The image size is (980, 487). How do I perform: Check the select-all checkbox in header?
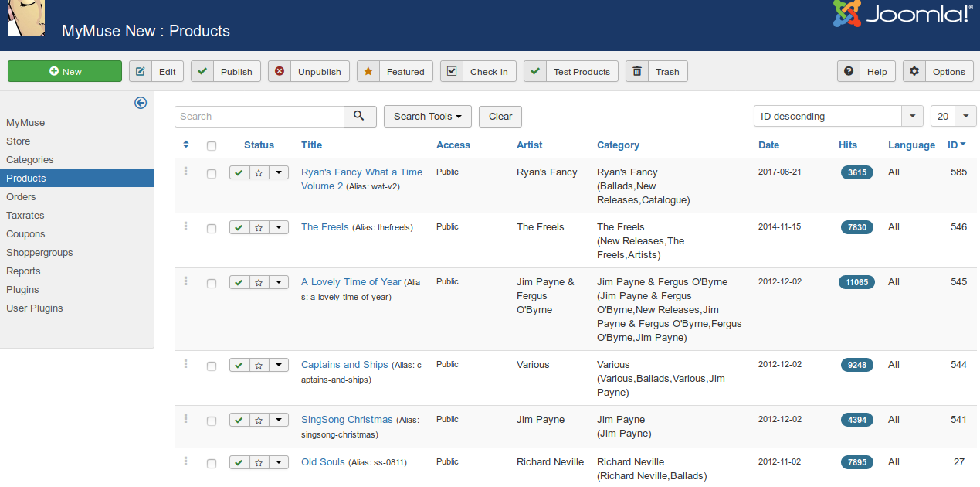212,145
